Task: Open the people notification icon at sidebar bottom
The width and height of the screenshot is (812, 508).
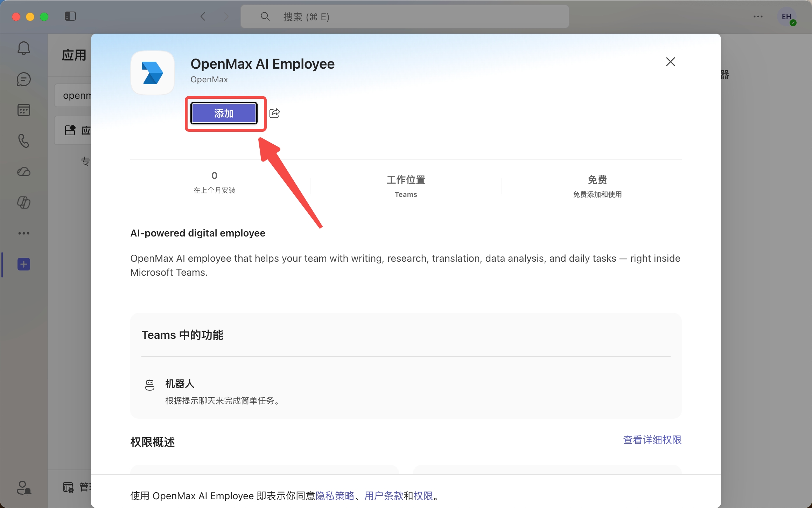Action: [x=24, y=487]
